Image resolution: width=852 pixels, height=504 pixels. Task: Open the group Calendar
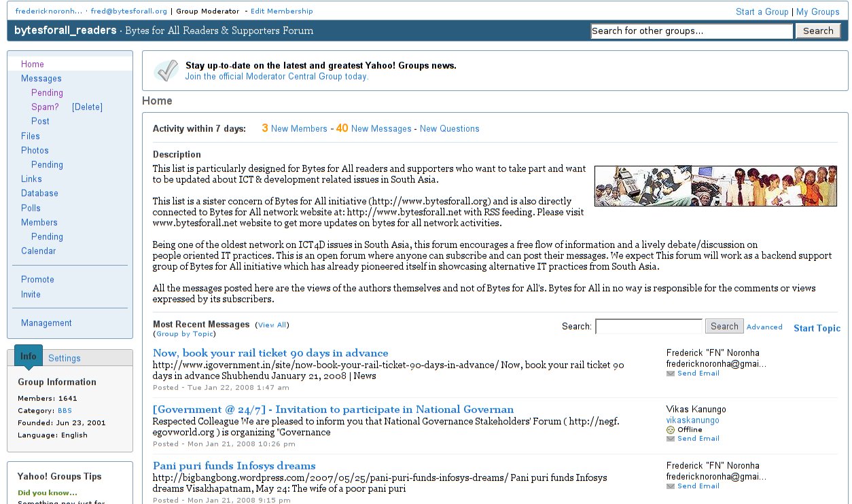point(38,251)
